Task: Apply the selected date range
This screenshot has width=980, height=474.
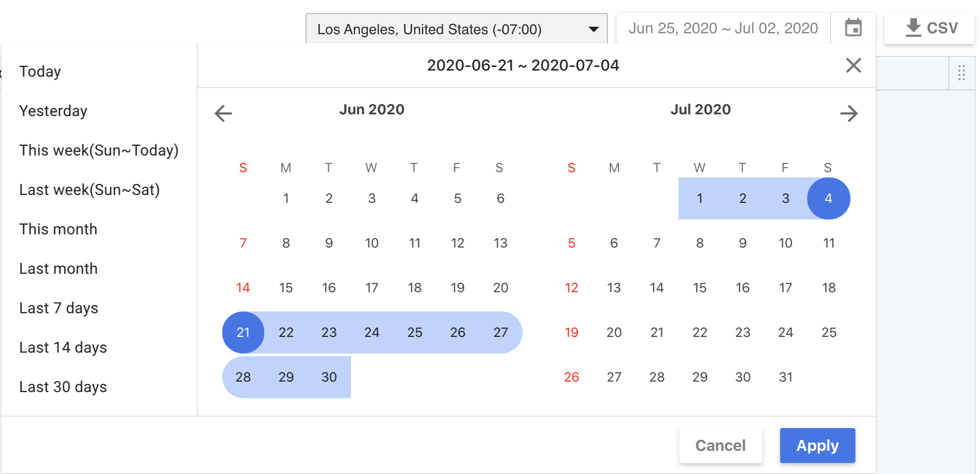Action: coord(817,445)
